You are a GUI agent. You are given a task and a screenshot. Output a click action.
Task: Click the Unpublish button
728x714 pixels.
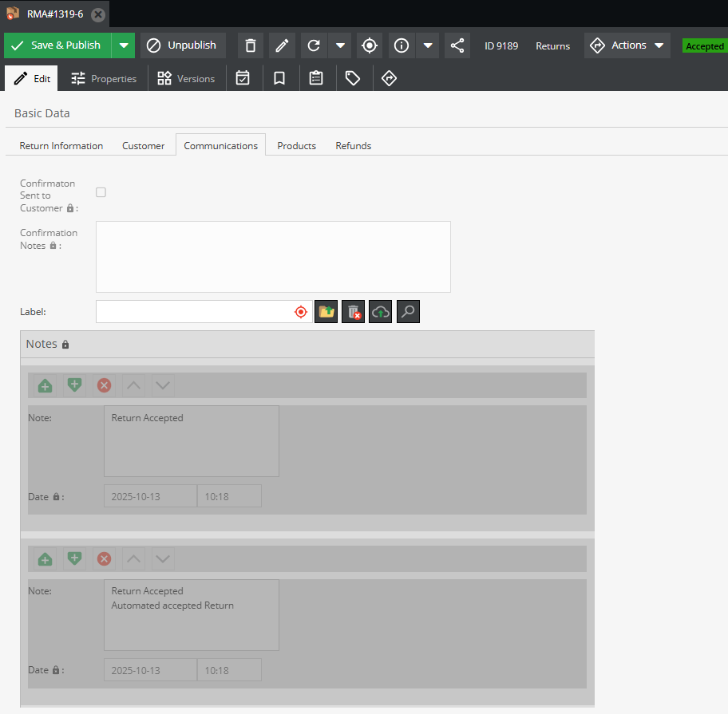(x=184, y=45)
